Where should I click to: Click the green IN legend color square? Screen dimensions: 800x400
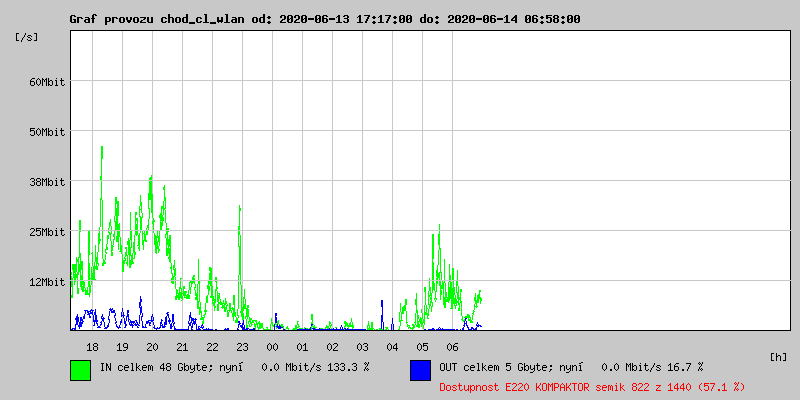[80, 370]
